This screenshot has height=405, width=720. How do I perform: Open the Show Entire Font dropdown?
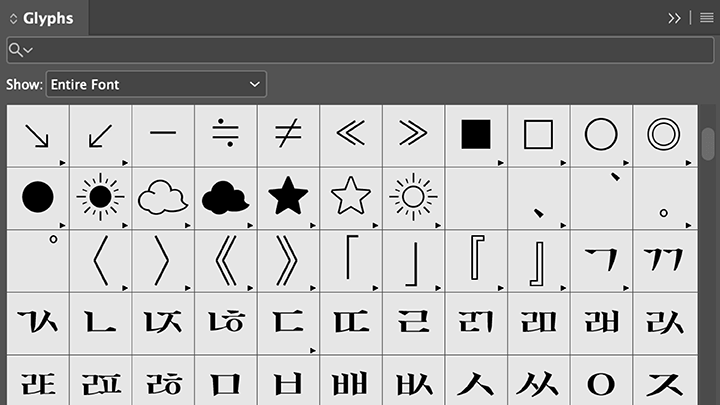pos(156,84)
